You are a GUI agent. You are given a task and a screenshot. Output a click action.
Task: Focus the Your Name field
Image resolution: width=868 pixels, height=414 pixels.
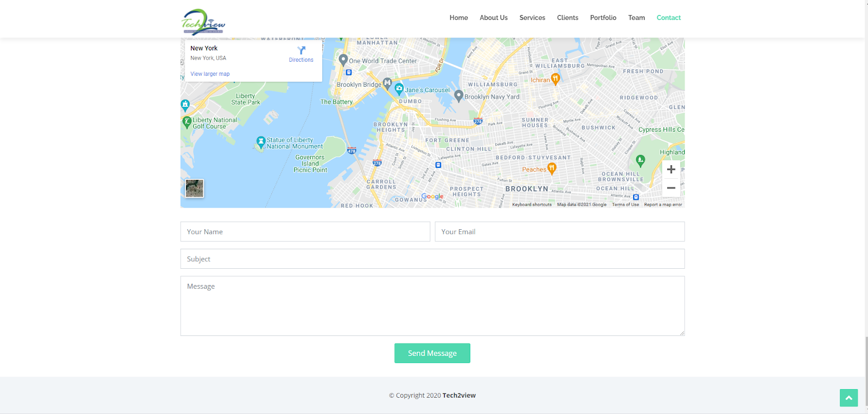pos(305,231)
